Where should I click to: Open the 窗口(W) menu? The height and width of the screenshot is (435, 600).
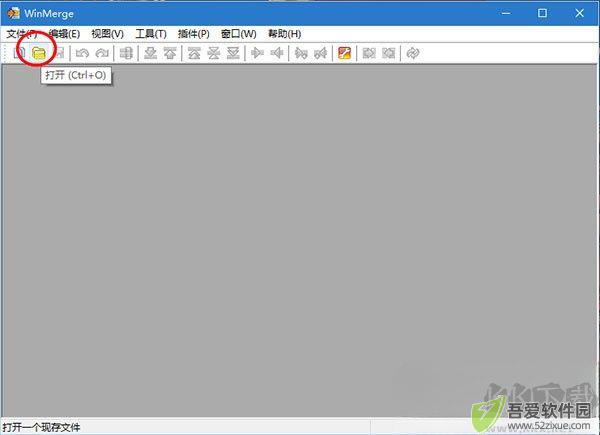coord(239,34)
